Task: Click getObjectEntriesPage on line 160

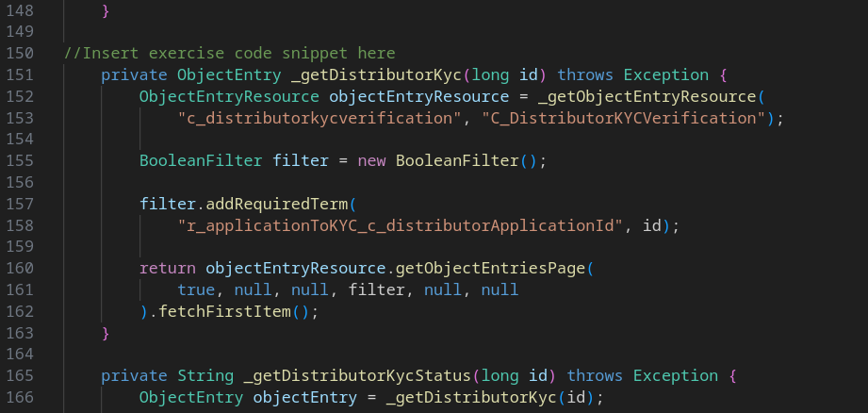Action: [x=490, y=268]
